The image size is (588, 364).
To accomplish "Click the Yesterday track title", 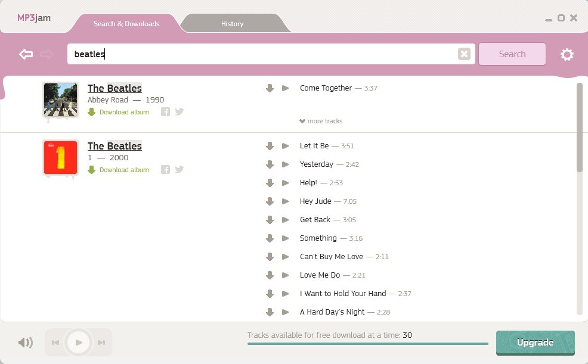I will [317, 164].
